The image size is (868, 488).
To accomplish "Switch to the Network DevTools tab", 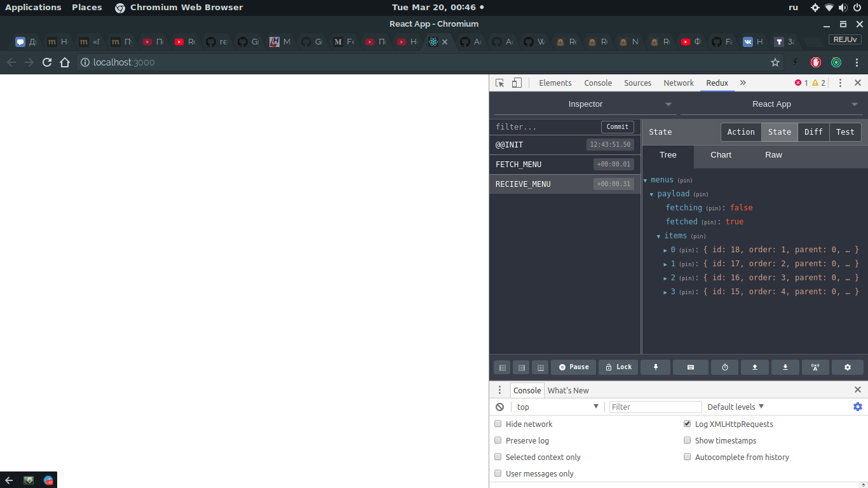I will 679,83.
